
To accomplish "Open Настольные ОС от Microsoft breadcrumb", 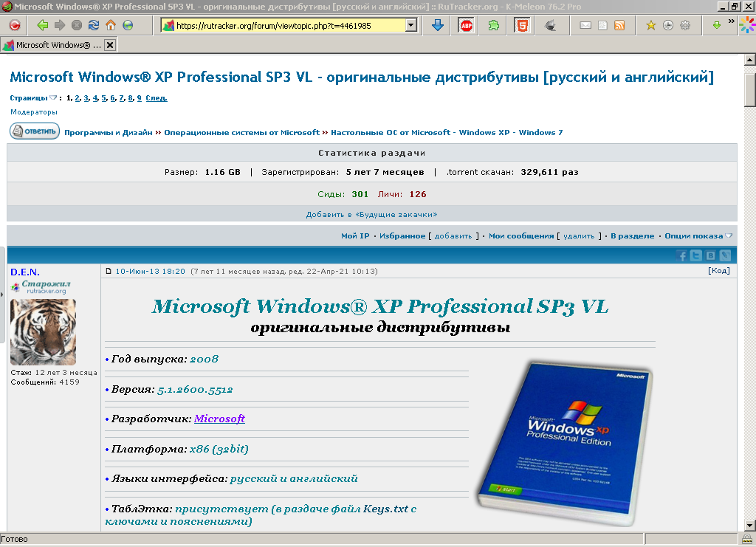I will pyautogui.click(x=447, y=133).
